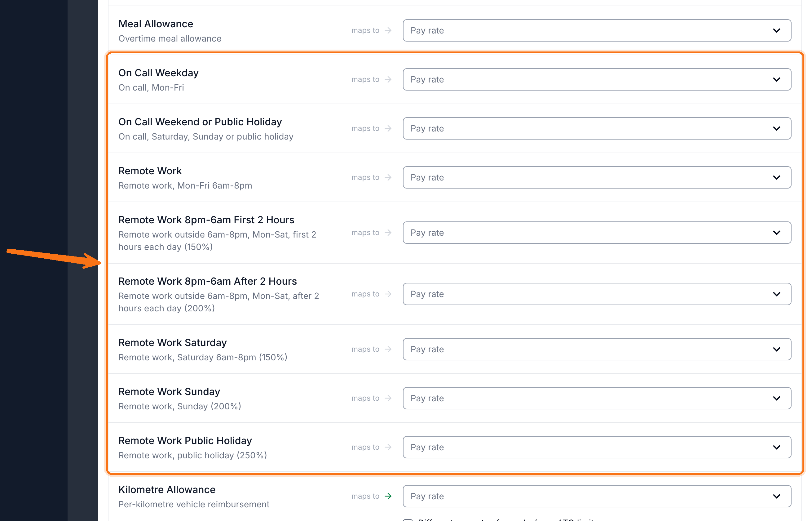Choose pay rate for Remote Work 8pm-6am First 2 Hours

[597, 233]
